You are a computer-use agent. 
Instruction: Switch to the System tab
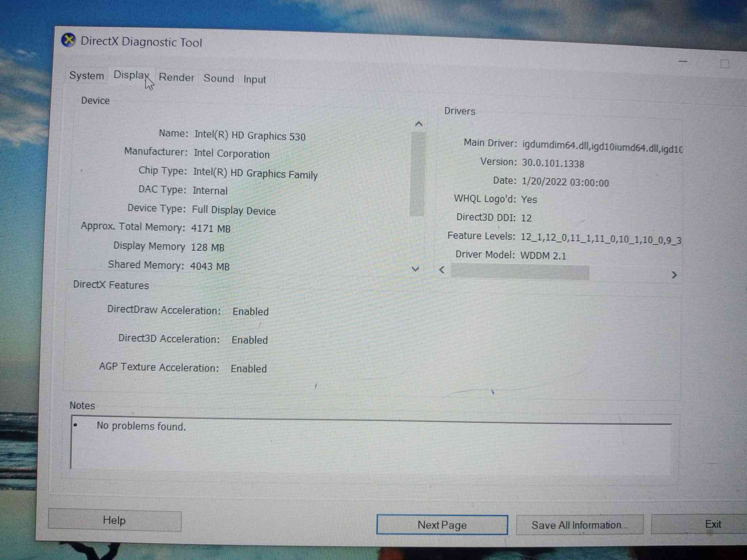click(x=87, y=75)
